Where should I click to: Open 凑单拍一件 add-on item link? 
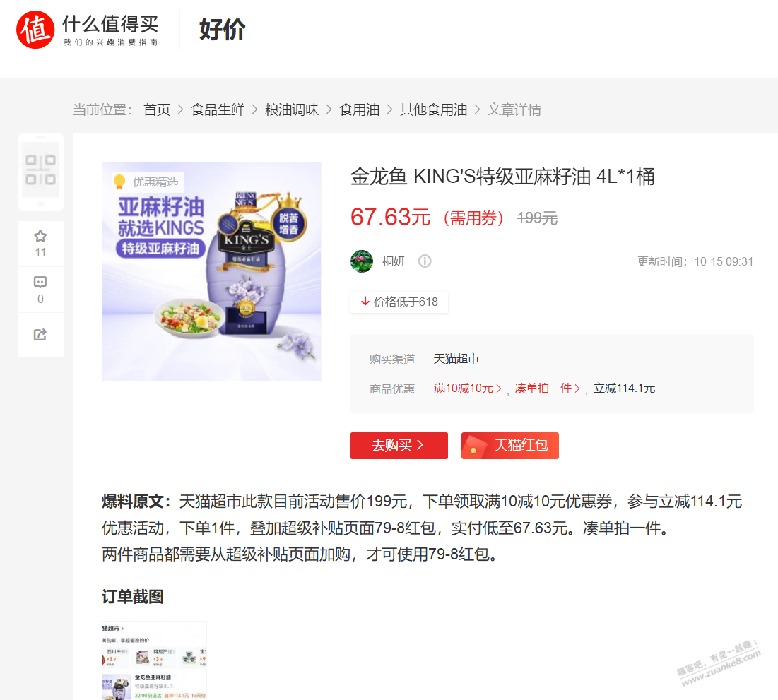click(x=547, y=388)
